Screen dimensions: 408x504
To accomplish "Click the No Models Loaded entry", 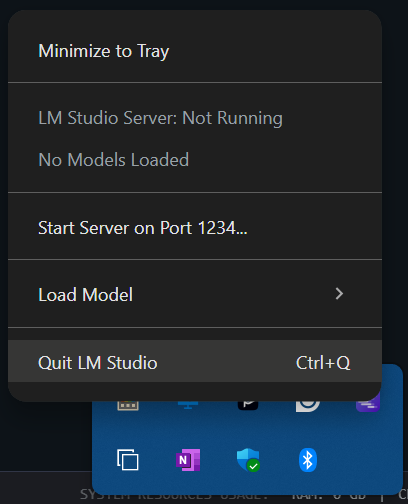I will tap(114, 160).
